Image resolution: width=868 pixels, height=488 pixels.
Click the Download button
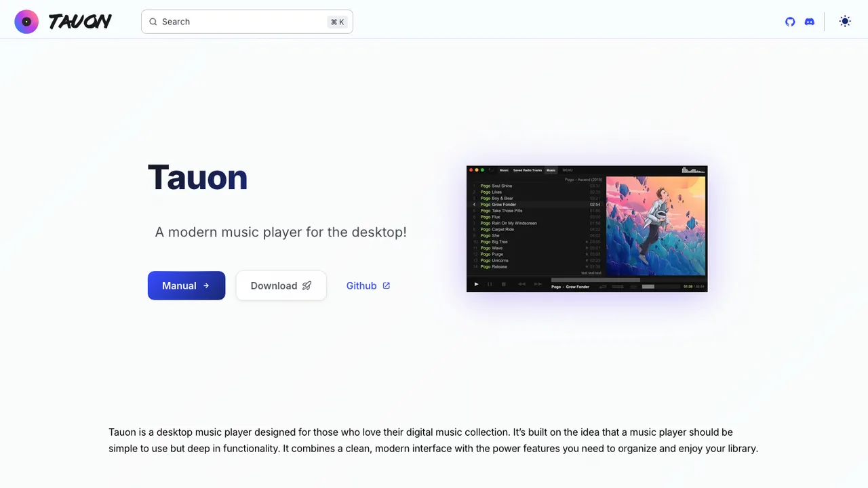[x=281, y=285]
